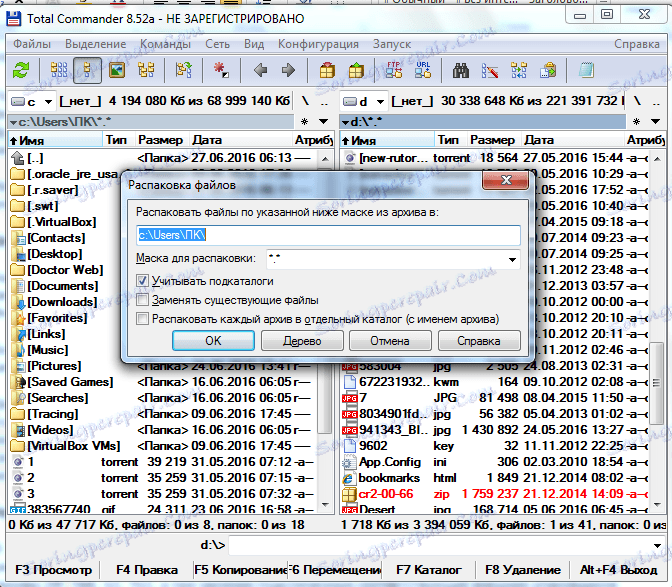Click the copy names to clipboard icon
Viewport: 672px width, 587px height.
(x=548, y=70)
